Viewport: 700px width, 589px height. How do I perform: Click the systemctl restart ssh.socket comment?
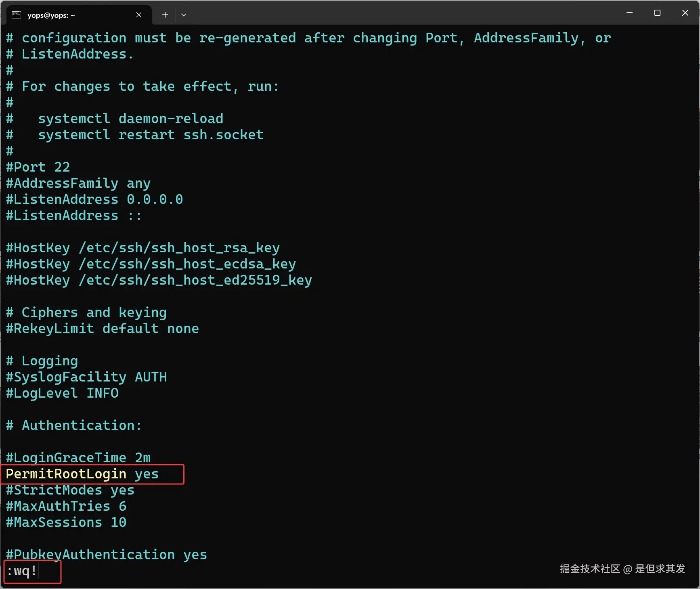pyautogui.click(x=135, y=134)
